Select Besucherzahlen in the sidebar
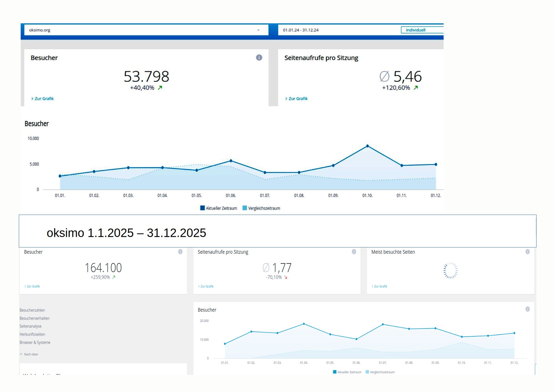Image resolution: width=555 pixels, height=392 pixels. [32, 310]
